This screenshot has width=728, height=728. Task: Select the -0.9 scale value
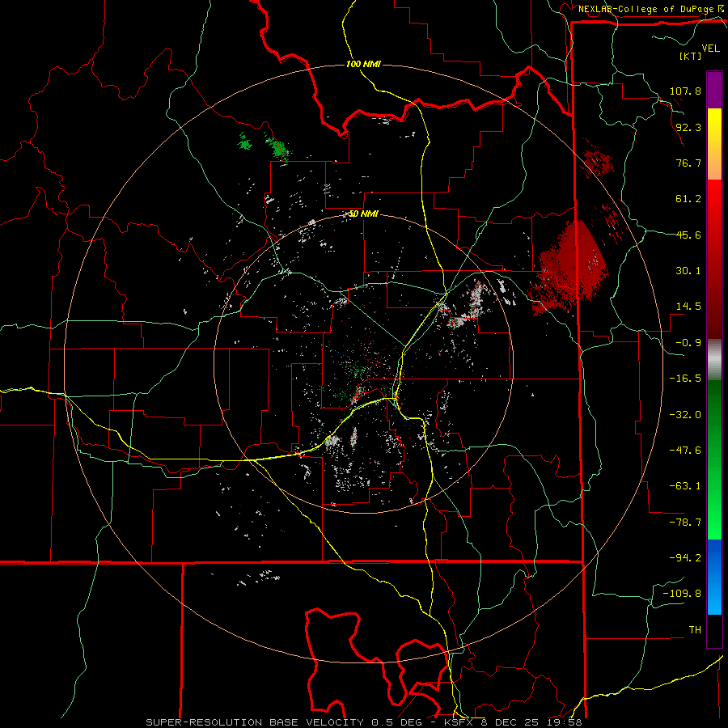[x=688, y=343]
